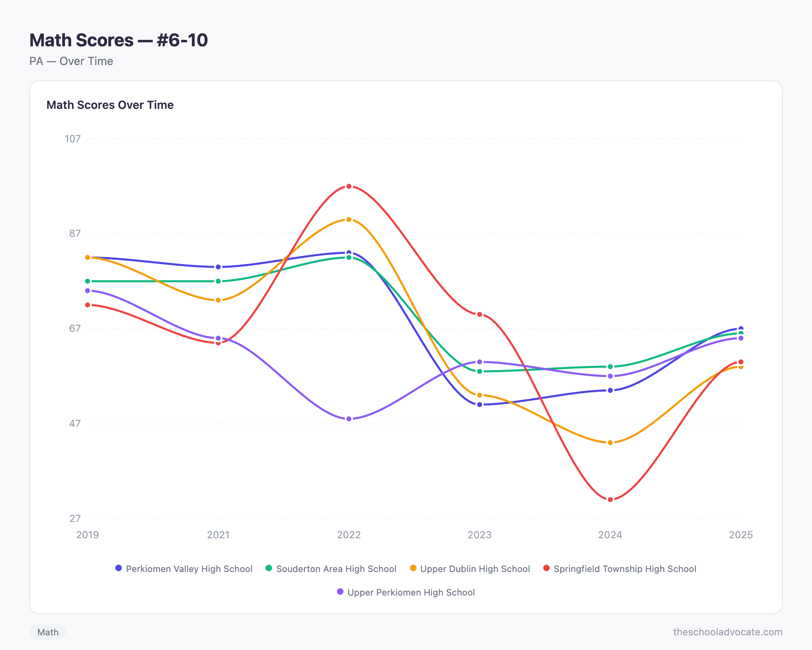Click the 2022 x-axis label

click(349, 535)
